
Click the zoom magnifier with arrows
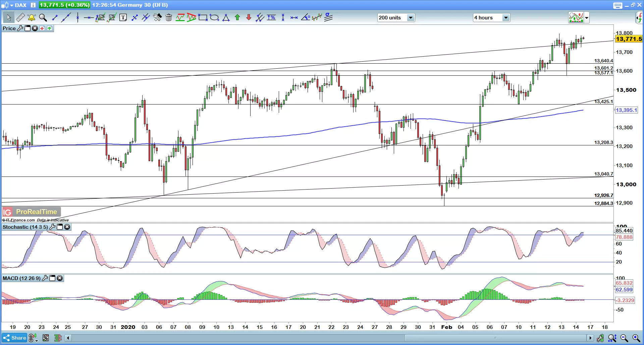pos(612,338)
